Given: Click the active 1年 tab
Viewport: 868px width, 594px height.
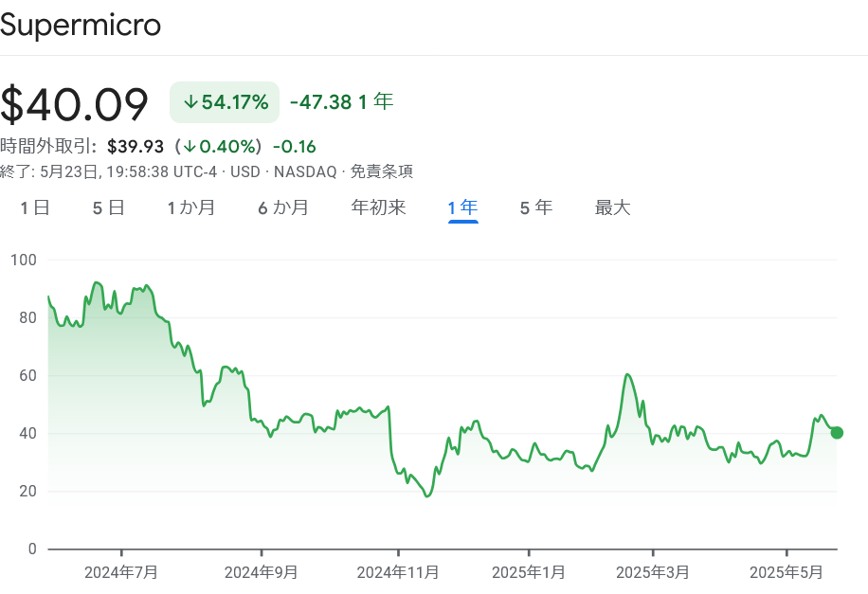Looking at the screenshot, I should tap(461, 207).
